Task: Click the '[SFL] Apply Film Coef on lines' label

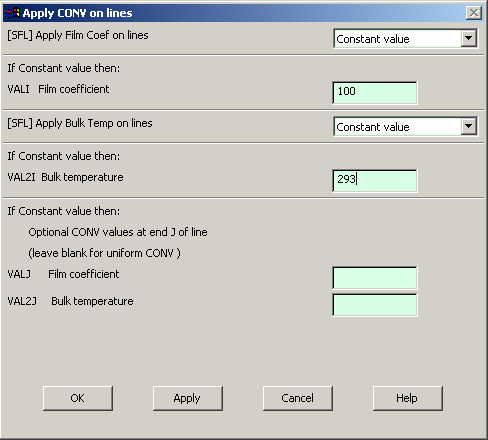Action: click(x=78, y=35)
